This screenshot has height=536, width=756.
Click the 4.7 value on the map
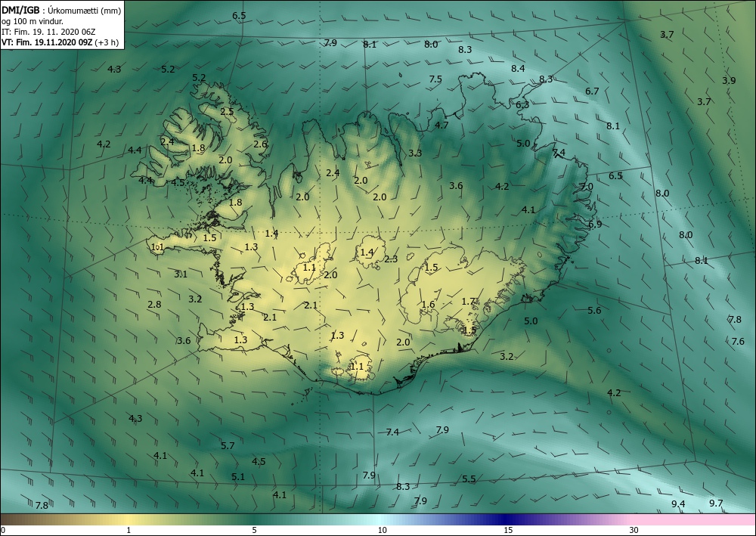[442, 125]
